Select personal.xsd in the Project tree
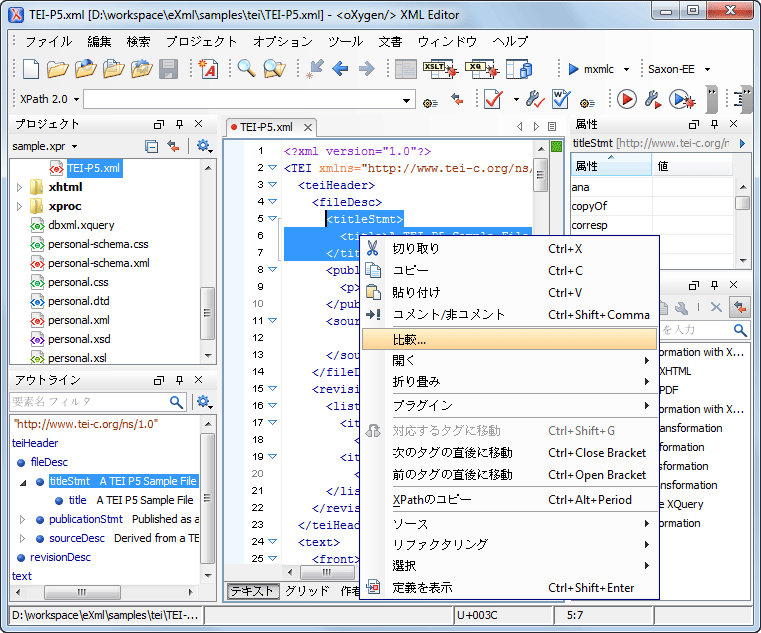The width and height of the screenshot is (761, 633). [79, 339]
